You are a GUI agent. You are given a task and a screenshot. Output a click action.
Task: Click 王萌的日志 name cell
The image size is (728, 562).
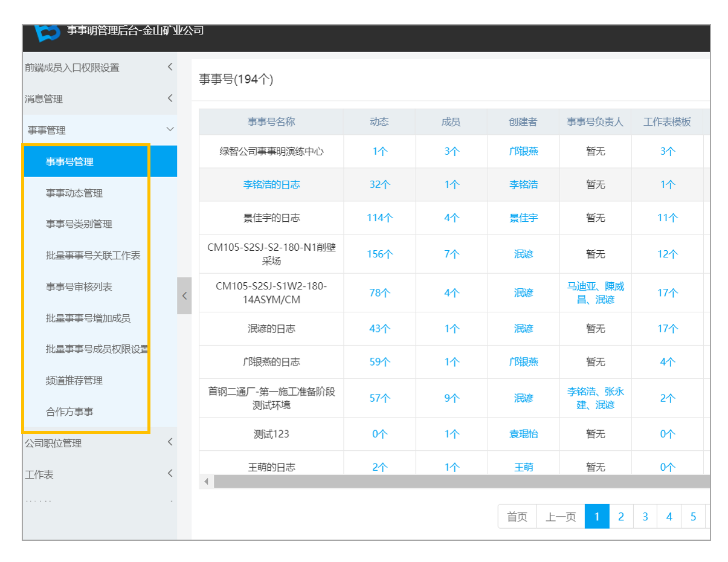tap(271, 467)
